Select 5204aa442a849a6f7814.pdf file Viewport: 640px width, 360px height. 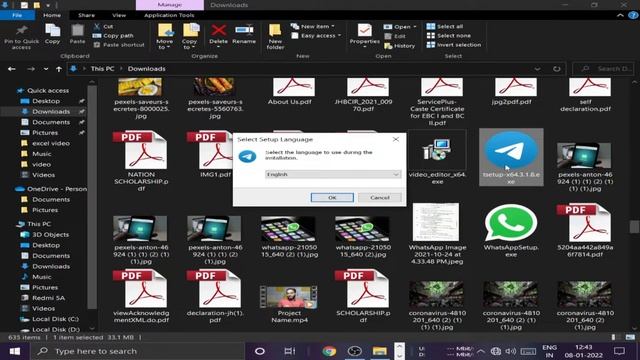(x=585, y=230)
